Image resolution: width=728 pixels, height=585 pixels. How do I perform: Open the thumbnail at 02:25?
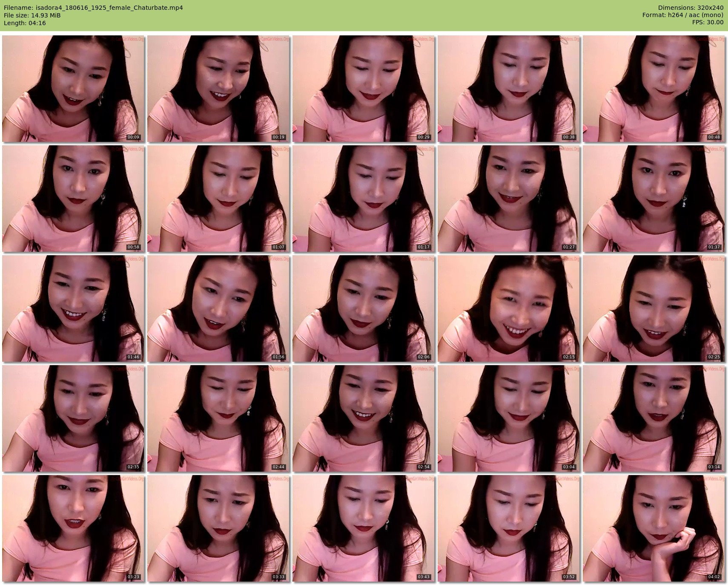(653, 308)
